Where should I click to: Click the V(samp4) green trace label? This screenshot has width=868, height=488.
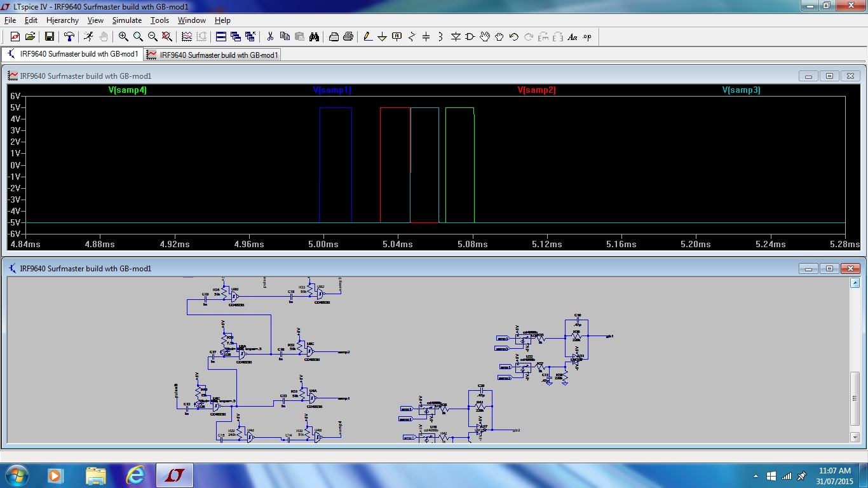coord(127,90)
